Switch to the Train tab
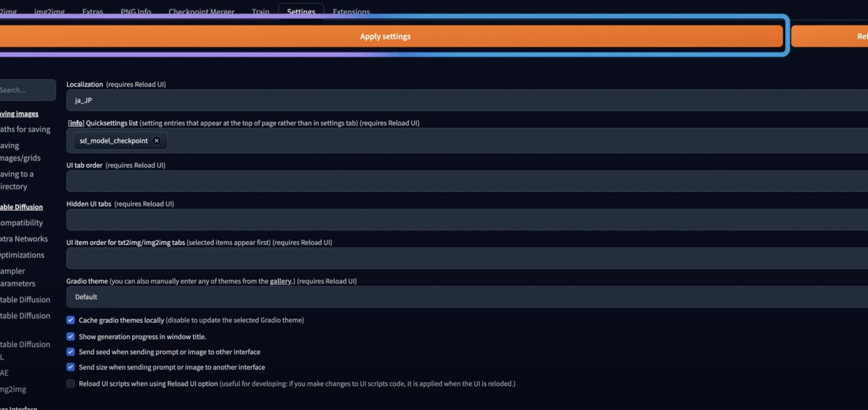The image size is (868, 410). click(260, 11)
